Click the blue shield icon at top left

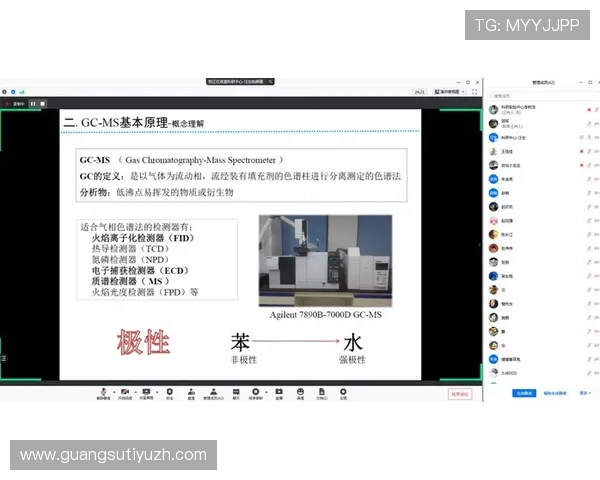(13, 92)
